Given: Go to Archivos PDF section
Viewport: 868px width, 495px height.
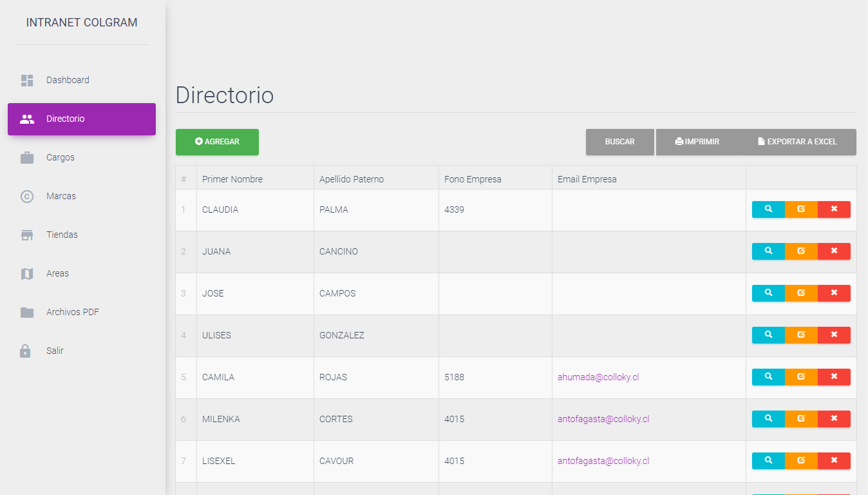Looking at the screenshot, I should (x=73, y=313).
